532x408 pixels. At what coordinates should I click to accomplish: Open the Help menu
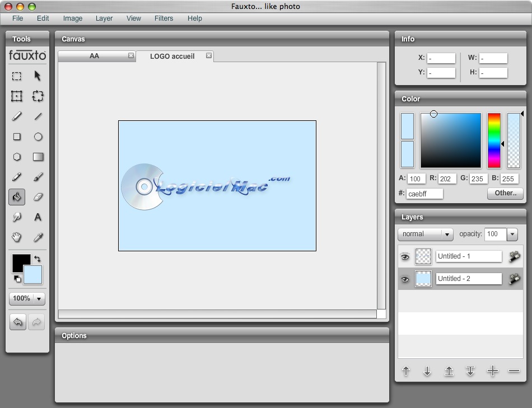point(195,18)
